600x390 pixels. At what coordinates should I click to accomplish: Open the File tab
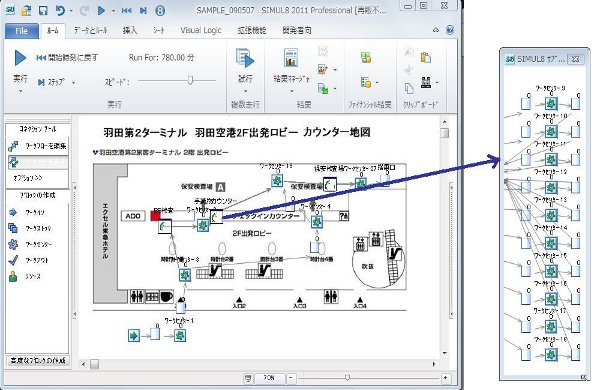[22, 31]
